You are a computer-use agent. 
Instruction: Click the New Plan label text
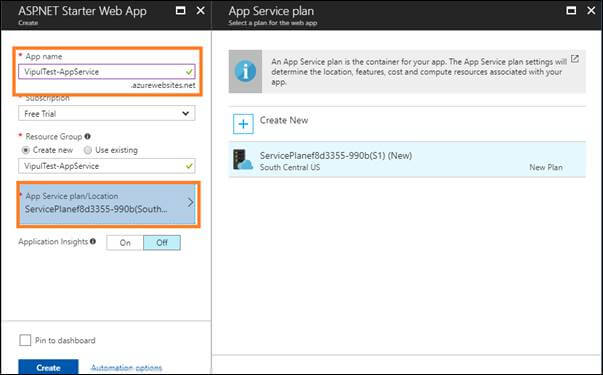point(546,167)
